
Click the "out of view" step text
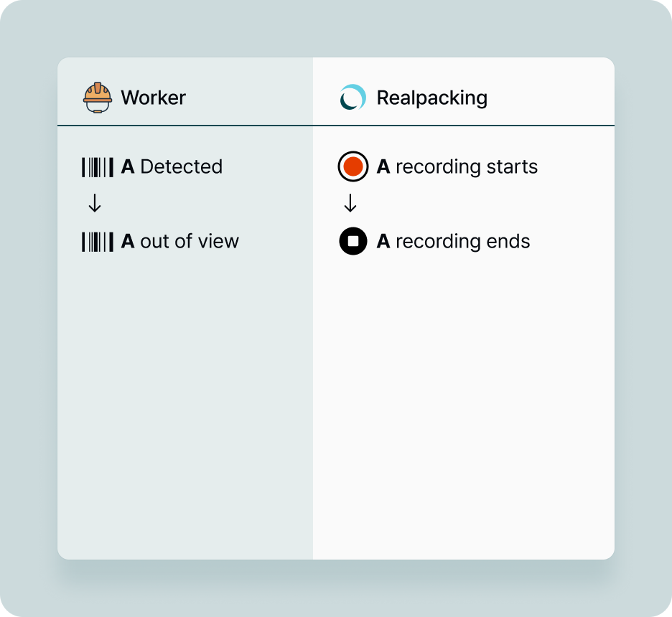(190, 242)
